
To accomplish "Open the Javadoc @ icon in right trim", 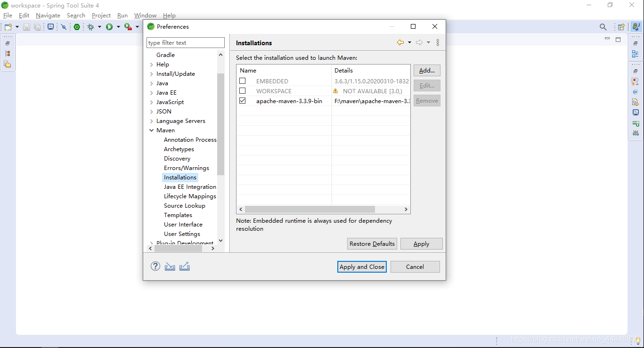I will point(636,92).
